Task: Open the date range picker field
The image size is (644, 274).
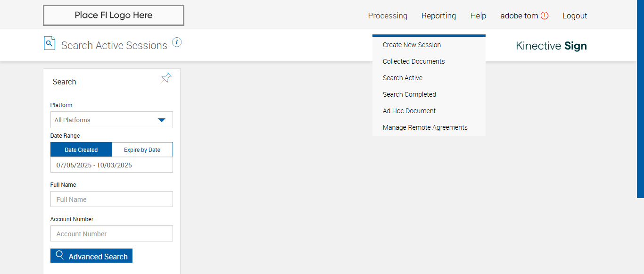Action: point(112,165)
